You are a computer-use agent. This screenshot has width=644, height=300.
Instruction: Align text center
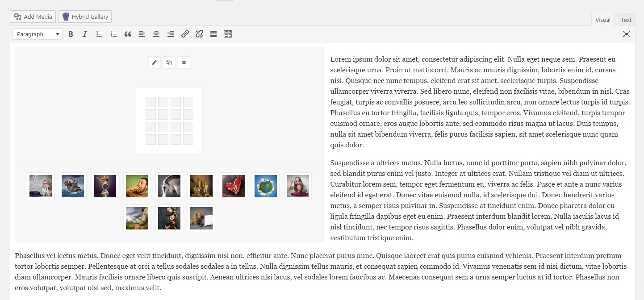(156, 34)
